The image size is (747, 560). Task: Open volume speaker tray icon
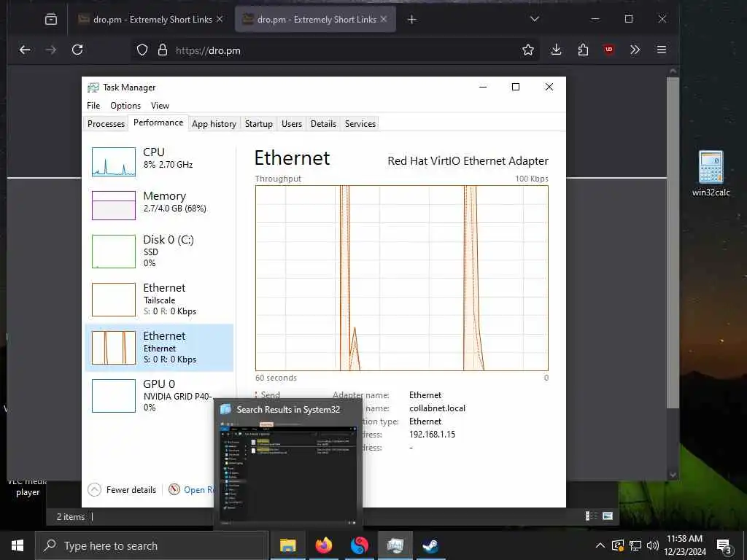pyautogui.click(x=653, y=545)
